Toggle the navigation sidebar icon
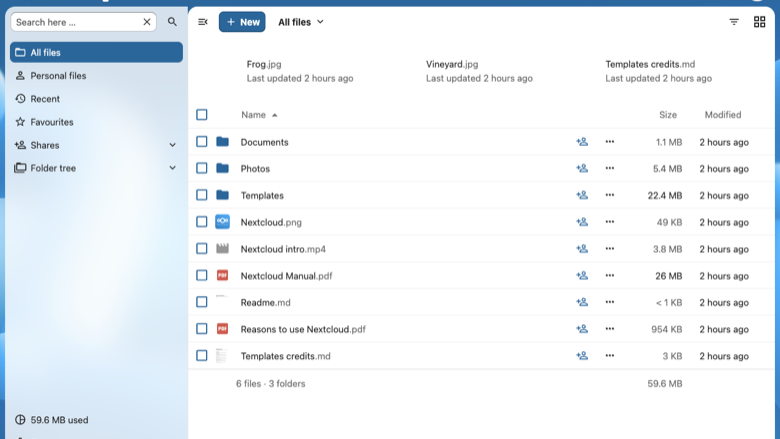 202,22
